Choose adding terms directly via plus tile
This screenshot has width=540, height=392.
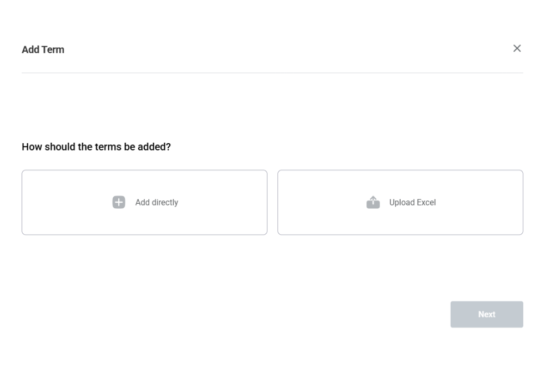click(119, 203)
